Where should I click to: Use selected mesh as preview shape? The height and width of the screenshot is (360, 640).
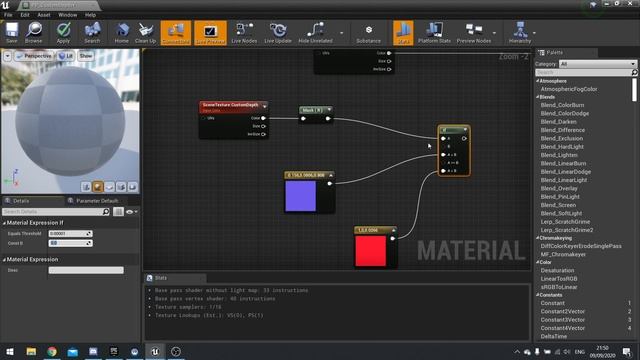[x=133, y=187]
